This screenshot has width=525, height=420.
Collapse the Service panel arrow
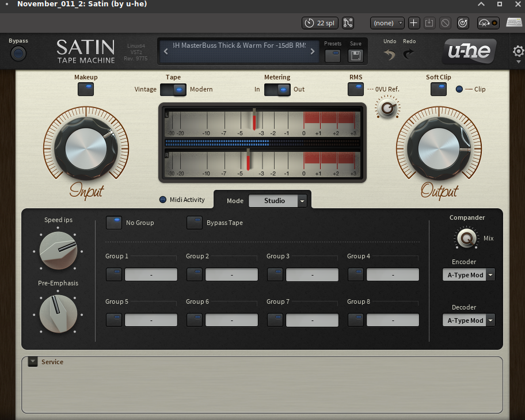33,362
